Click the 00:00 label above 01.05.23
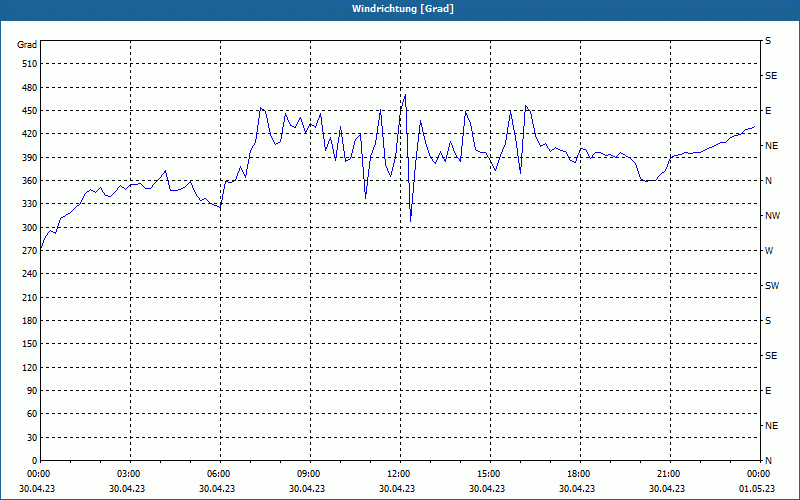Image resolution: width=800 pixels, height=500 pixels. click(x=760, y=474)
